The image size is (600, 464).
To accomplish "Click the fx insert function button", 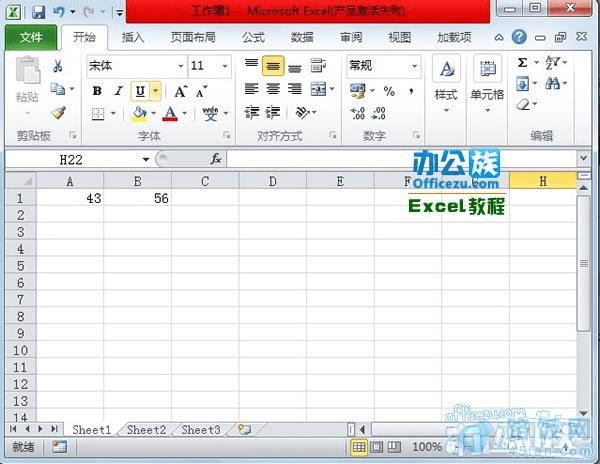I will pyautogui.click(x=216, y=158).
